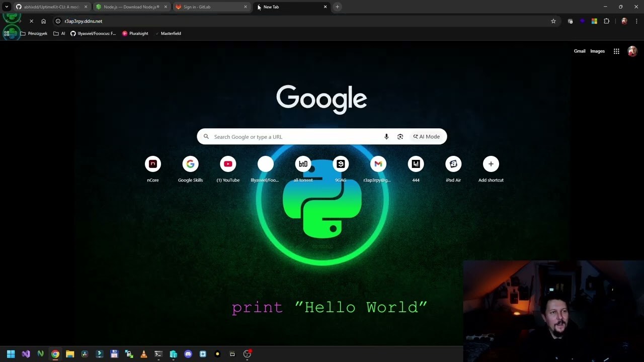The image size is (644, 362).
Task: Open the r3ap3rpy Gmail shortcut
Action: click(378, 169)
